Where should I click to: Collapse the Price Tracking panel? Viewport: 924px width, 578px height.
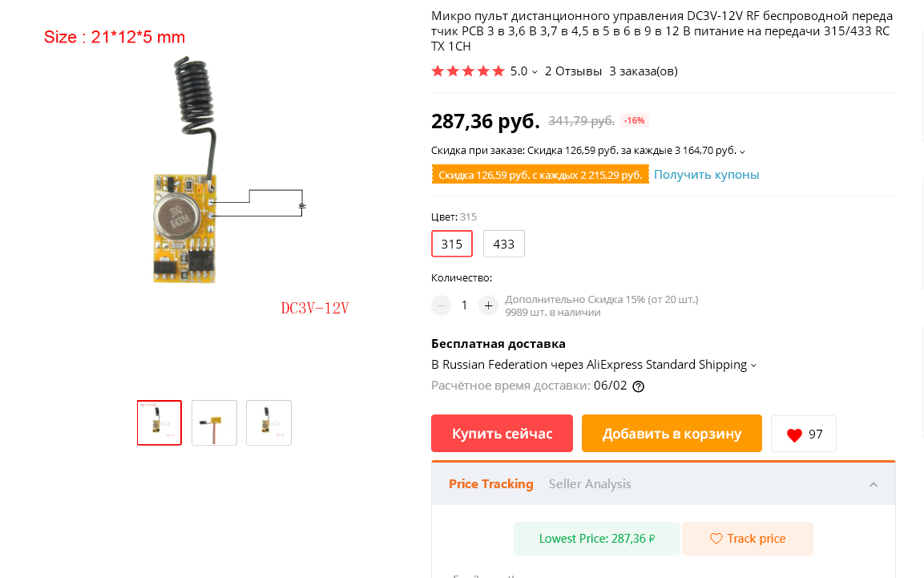(874, 484)
